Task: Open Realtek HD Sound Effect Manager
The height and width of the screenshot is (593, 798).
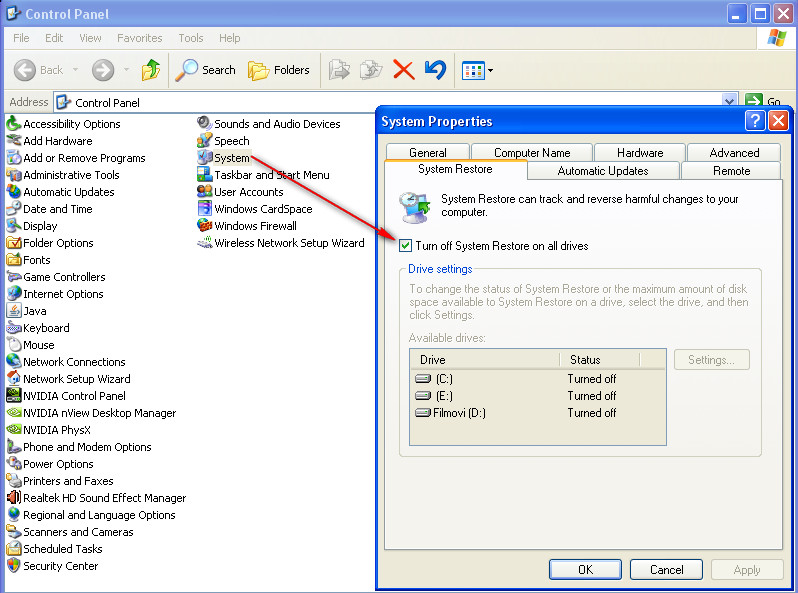Action: [x=96, y=498]
